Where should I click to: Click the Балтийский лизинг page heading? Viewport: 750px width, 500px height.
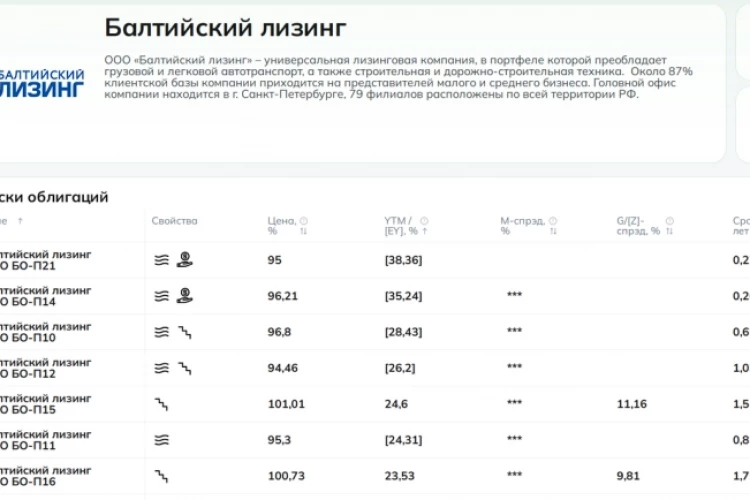[x=225, y=28]
